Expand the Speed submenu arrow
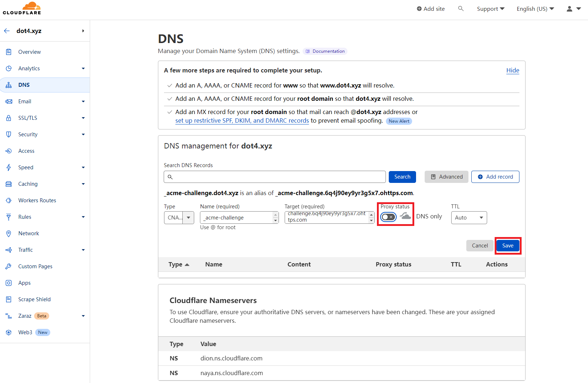The height and width of the screenshot is (383, 588). [x=83, y=167]
